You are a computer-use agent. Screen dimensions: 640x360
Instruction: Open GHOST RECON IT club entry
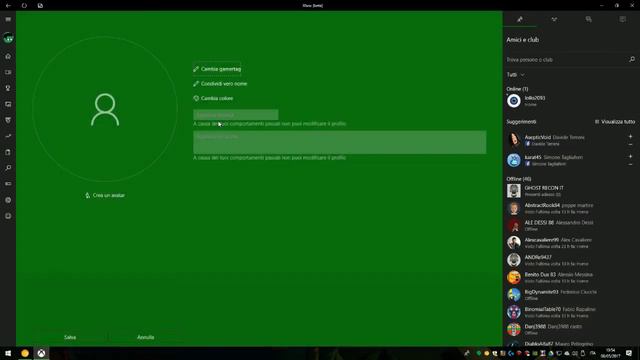point(571,191)
